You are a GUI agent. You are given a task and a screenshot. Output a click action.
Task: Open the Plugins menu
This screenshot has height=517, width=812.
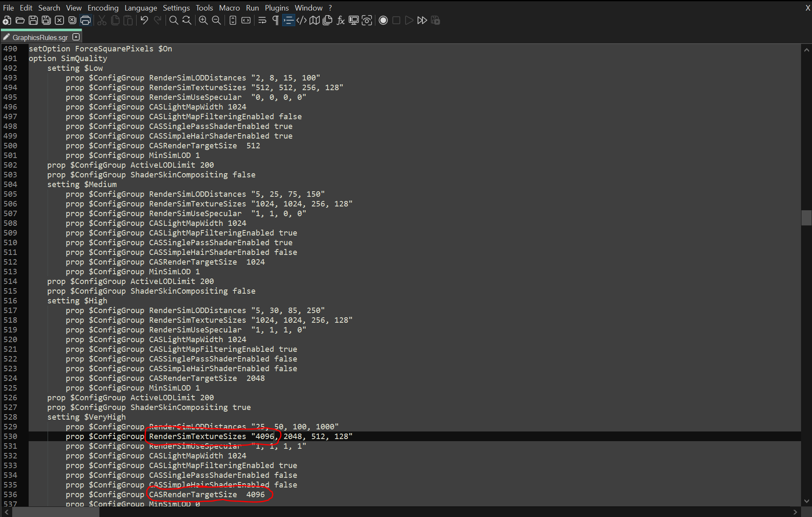(276, 8)
